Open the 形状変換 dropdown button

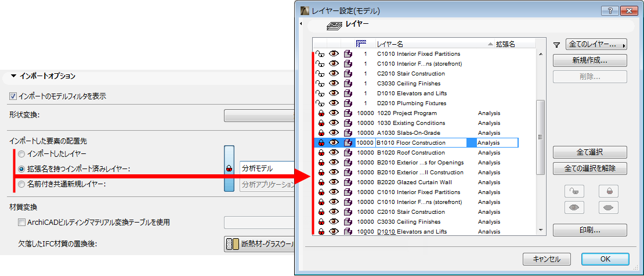tap(259, 116)
